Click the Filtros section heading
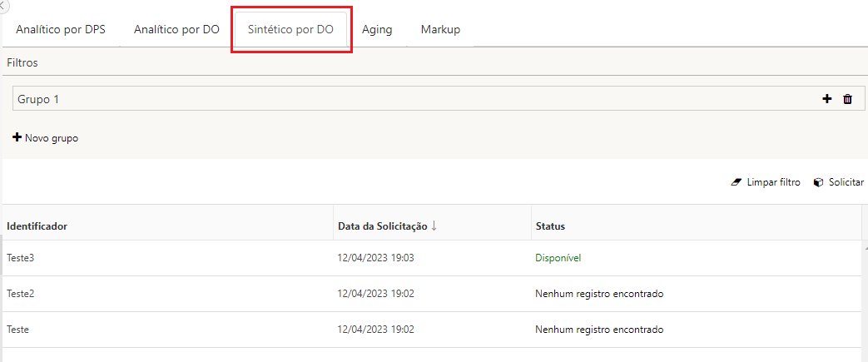 (22, 62)
